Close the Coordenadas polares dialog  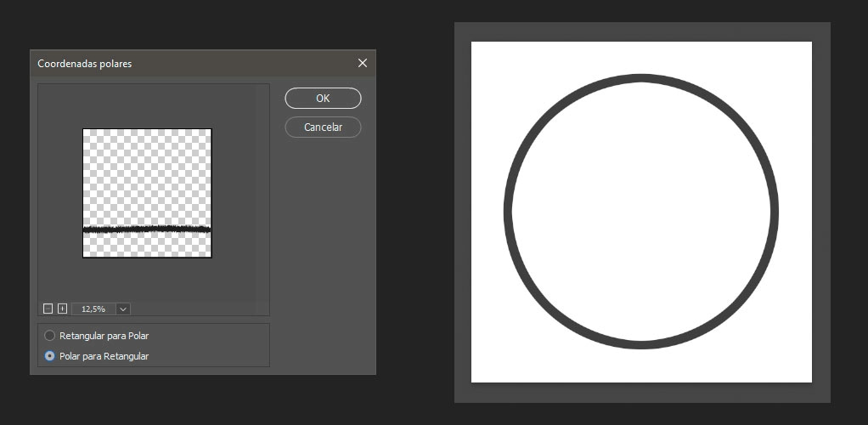tap(363, 63)
